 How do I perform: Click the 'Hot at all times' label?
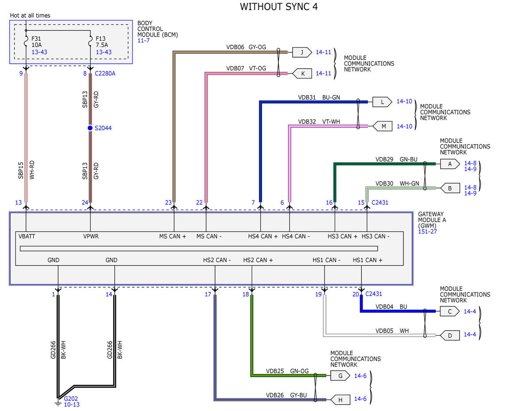click(30, 16)
